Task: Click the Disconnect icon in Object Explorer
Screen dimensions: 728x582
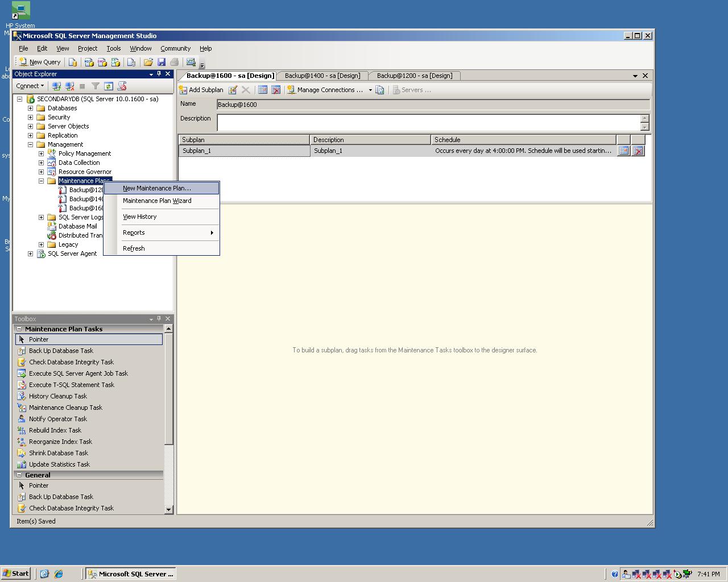Action: 69,86
